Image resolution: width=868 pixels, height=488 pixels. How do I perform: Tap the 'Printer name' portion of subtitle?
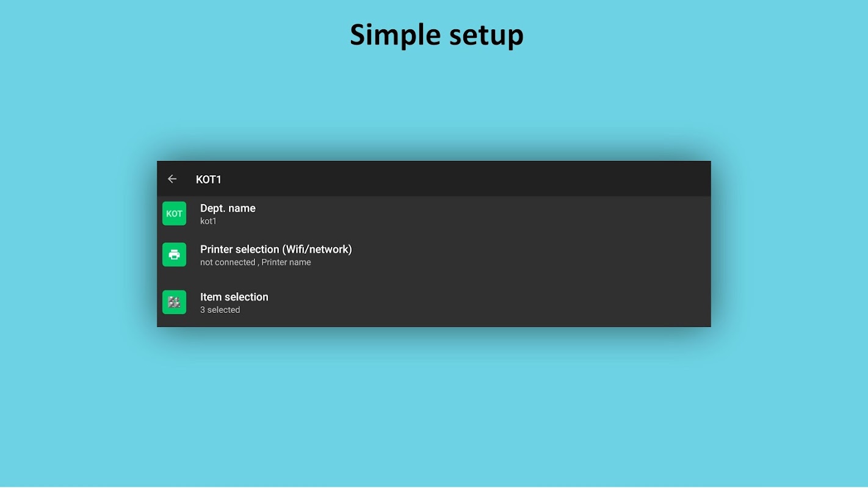(286, 262)
